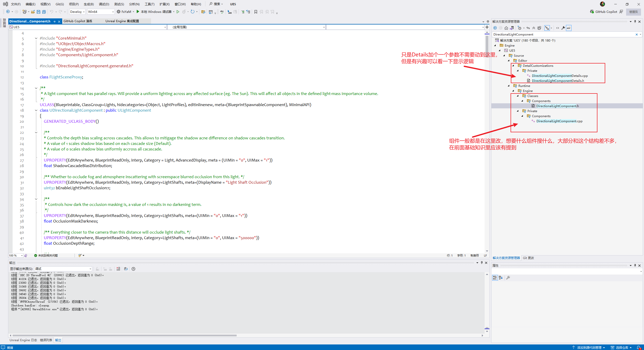Toggle word wrap in Output panel
The width and height of the screenshot is (644, 350).
point(126,269)
